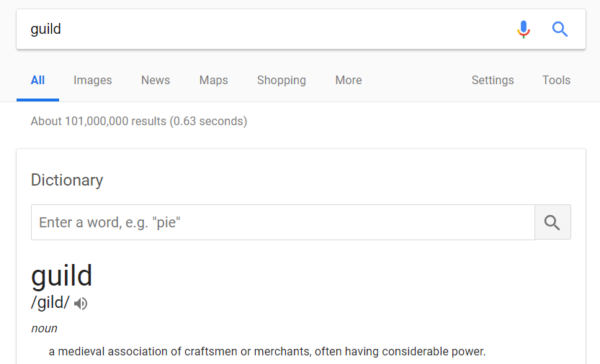600x364 pixels.
Task: Click the large "guild" headword
Action: click(x=62, y=276)
